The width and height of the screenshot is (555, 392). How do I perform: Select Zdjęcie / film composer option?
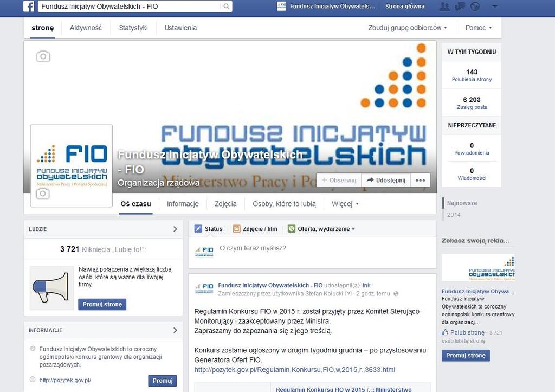tap(255, 229)
